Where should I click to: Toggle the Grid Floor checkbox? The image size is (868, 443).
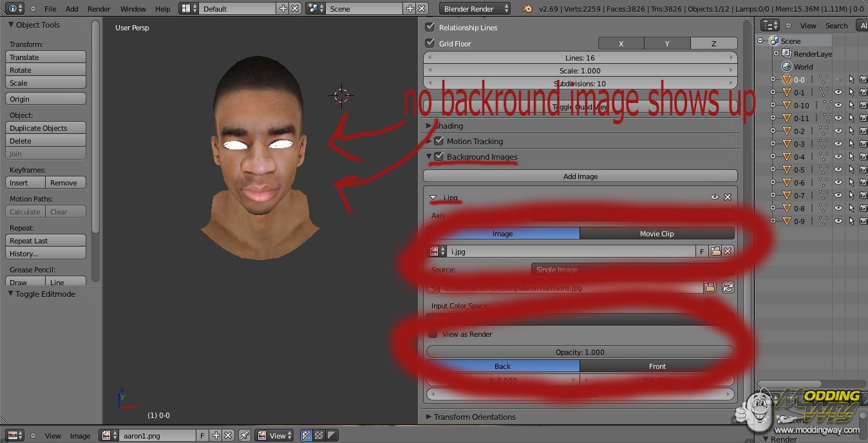pyautogui.click(x=430, y=43)
